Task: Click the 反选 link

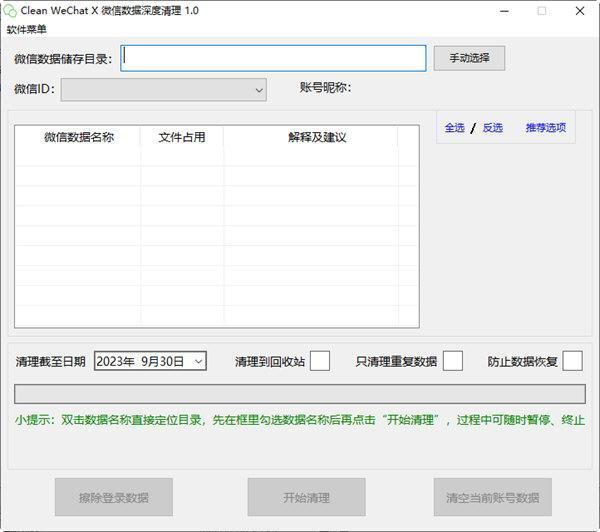Action: [x=492, y=128]
